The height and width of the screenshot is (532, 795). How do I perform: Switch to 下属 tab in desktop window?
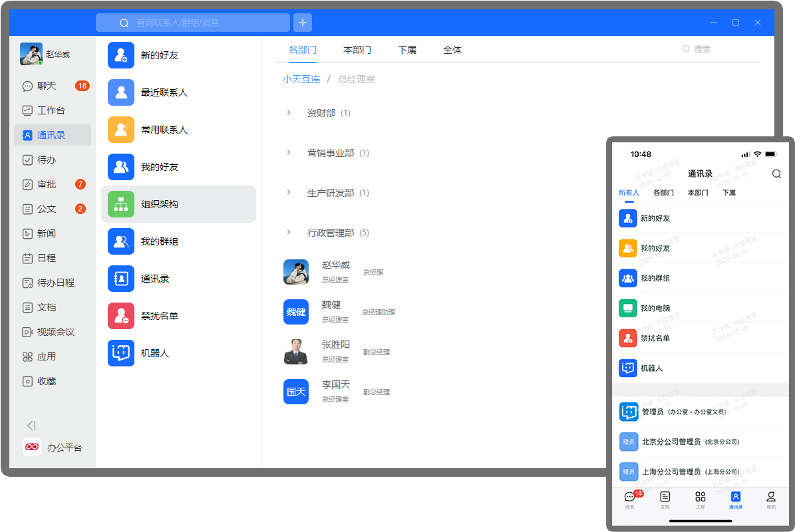click(x=407, y=50)
